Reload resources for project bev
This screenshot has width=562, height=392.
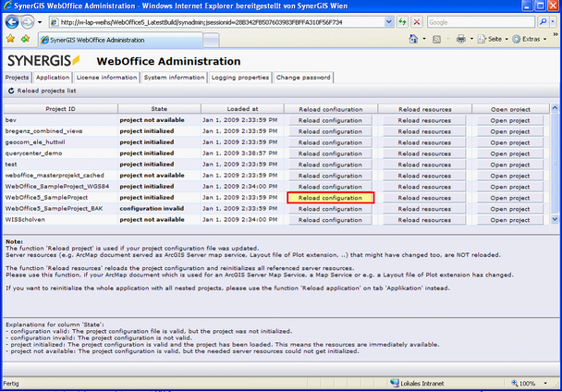click(424, 120)
